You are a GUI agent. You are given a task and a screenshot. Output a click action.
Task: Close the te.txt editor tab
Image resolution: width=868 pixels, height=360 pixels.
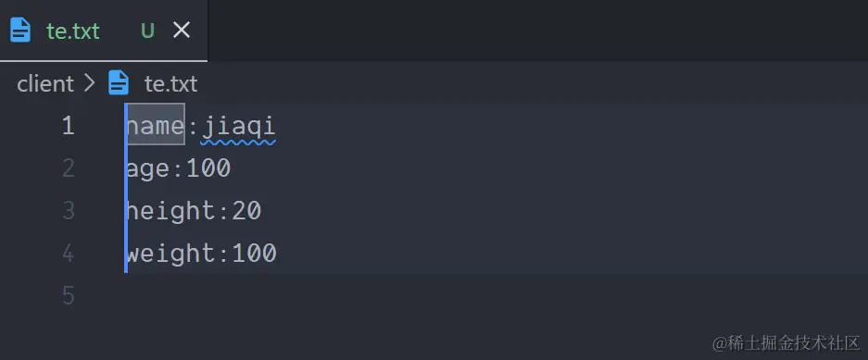pyautogui.click(x=182, y=30)
